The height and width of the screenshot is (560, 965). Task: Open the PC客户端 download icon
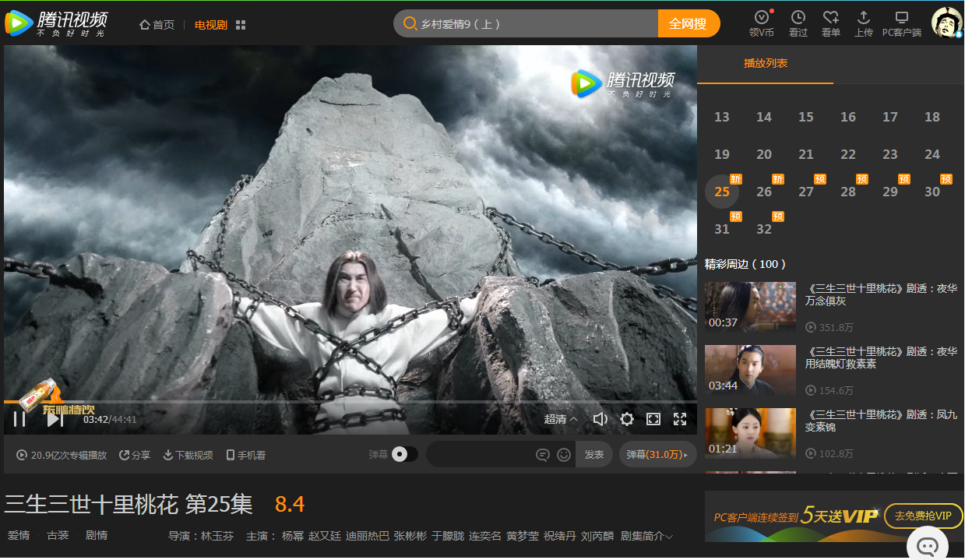(902, 23)
